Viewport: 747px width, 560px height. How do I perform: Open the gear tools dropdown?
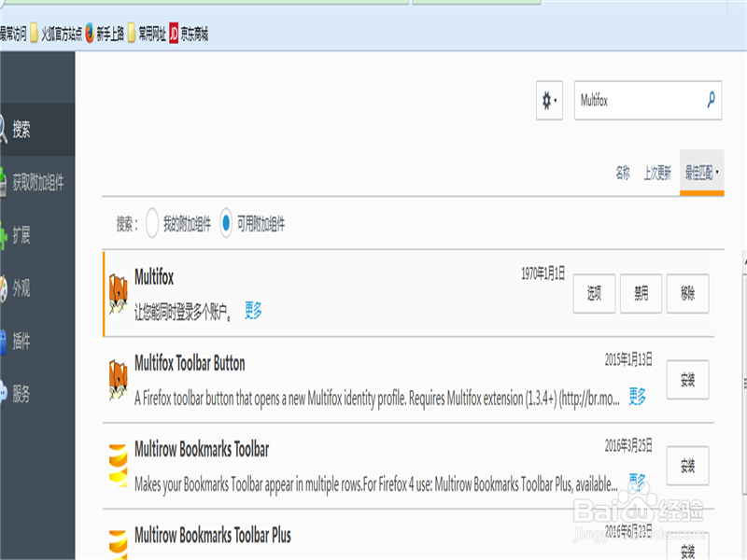(549, 101)
